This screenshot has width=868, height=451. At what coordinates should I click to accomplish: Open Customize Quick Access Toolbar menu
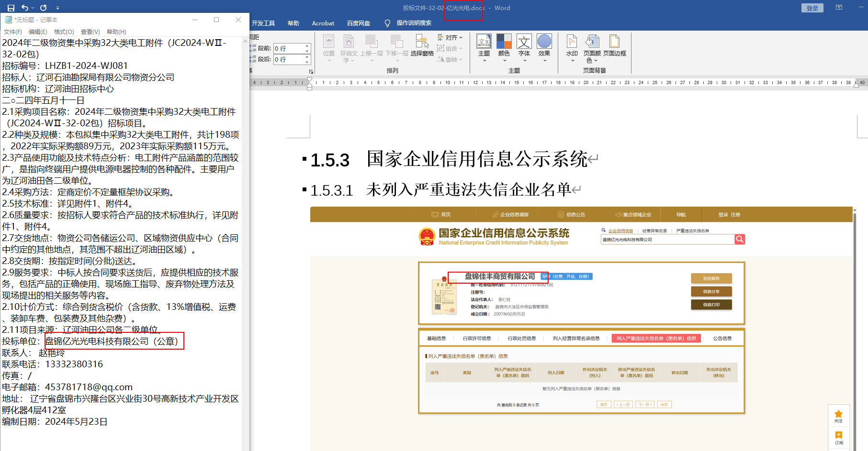(57, 8)
